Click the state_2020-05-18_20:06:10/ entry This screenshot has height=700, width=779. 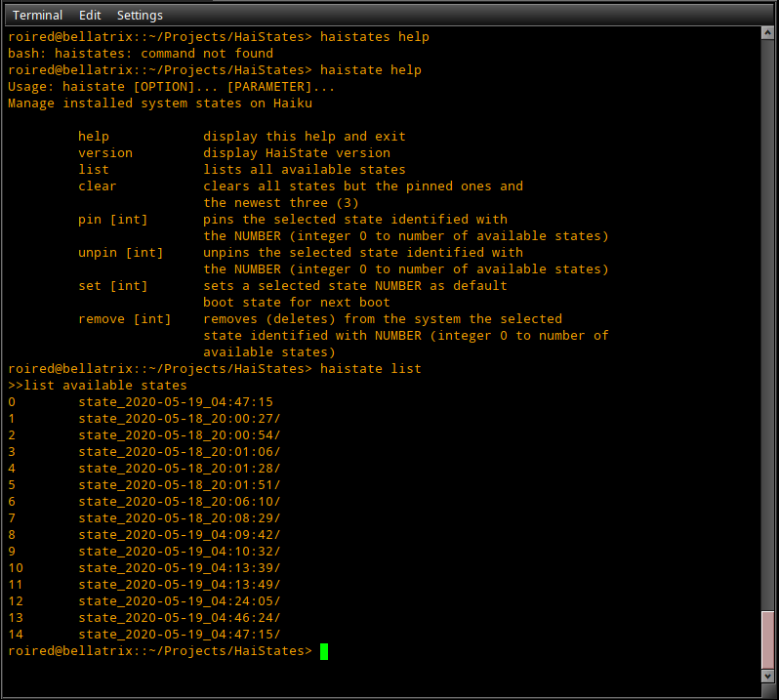click(x=180, y=501)
